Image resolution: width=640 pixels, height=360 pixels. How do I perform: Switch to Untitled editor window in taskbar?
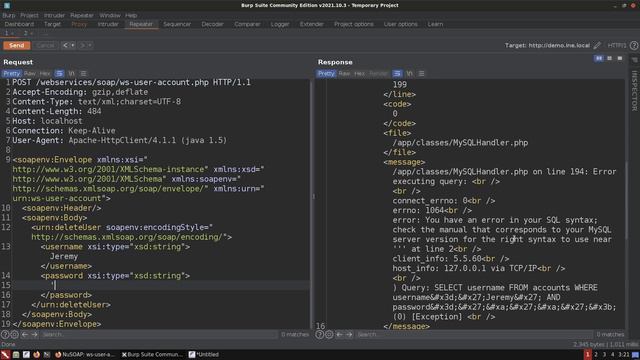204,355
